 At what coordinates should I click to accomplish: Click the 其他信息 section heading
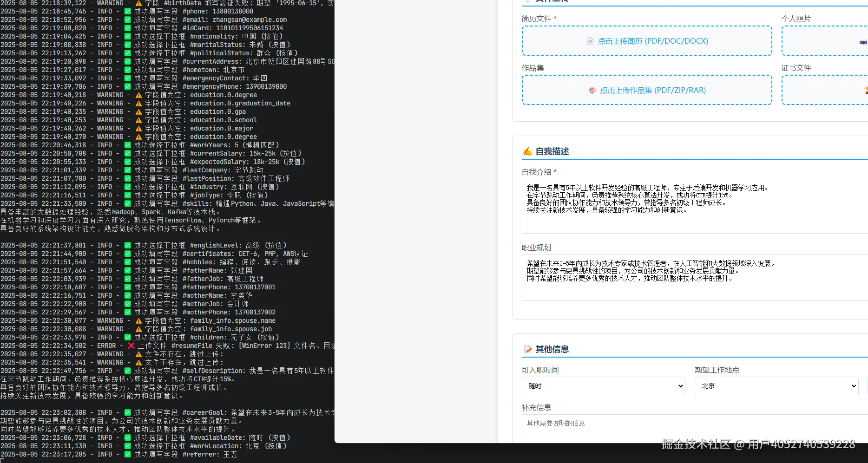552,349
